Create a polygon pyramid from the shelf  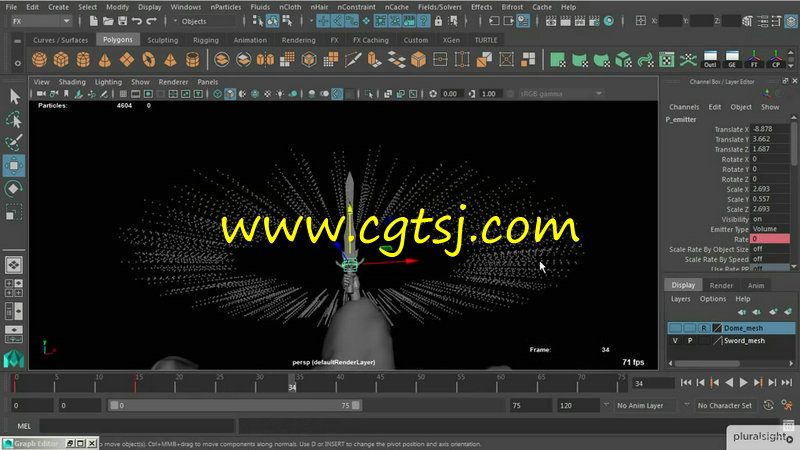[170, 60]
